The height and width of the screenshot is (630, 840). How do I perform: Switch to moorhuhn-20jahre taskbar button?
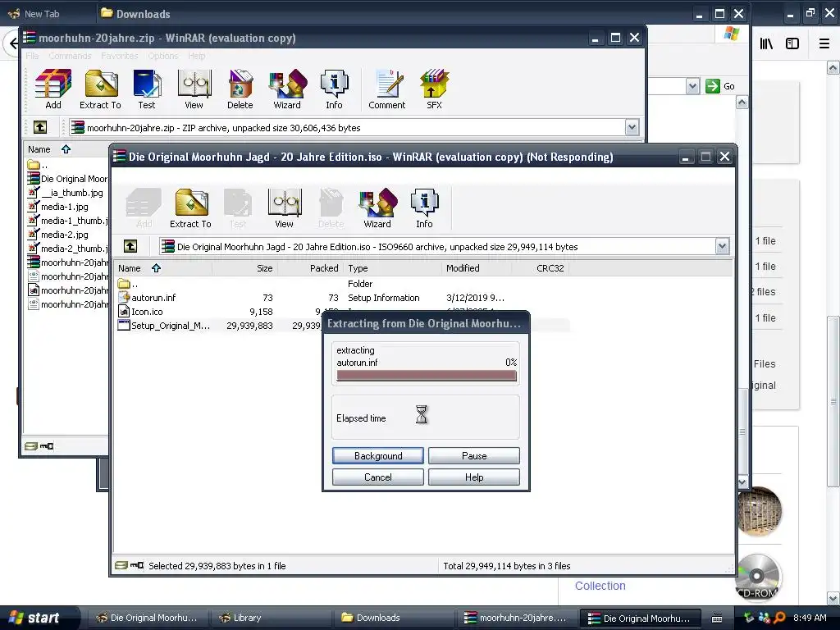(x=517, y=618)
